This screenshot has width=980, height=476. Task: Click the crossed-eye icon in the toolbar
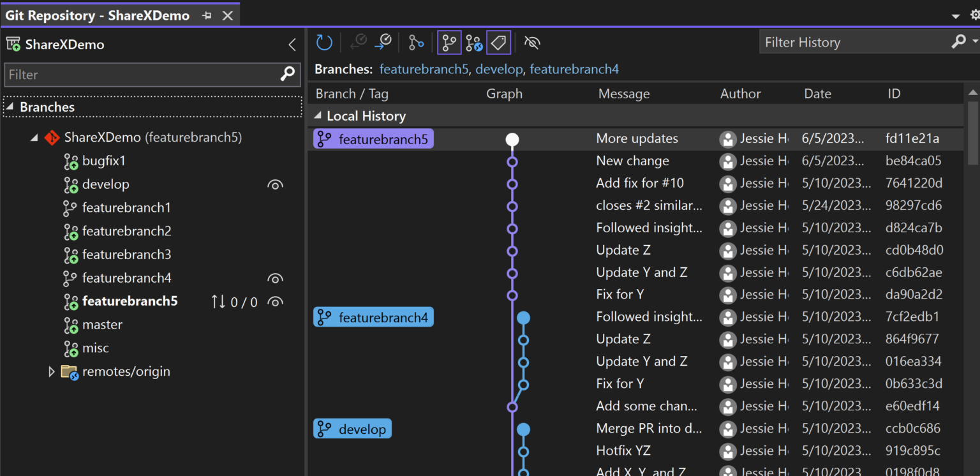[531, 42]
